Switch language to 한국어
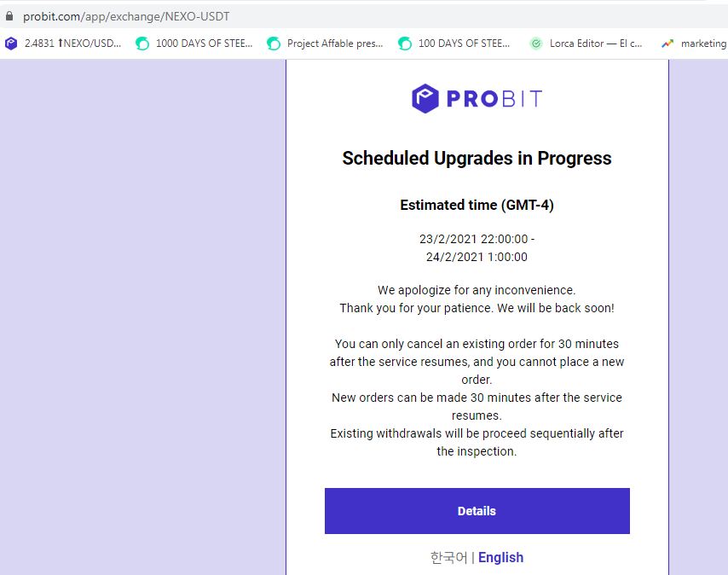 click(448, 557)
